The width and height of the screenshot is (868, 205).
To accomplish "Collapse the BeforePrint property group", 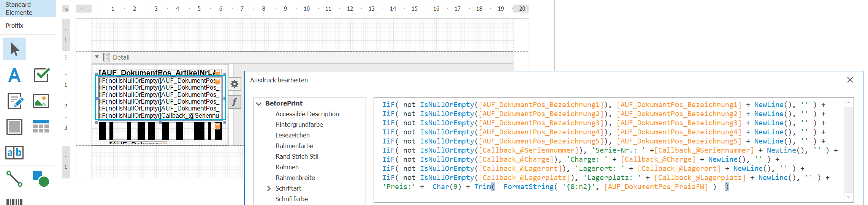I will tap(259, 103).
